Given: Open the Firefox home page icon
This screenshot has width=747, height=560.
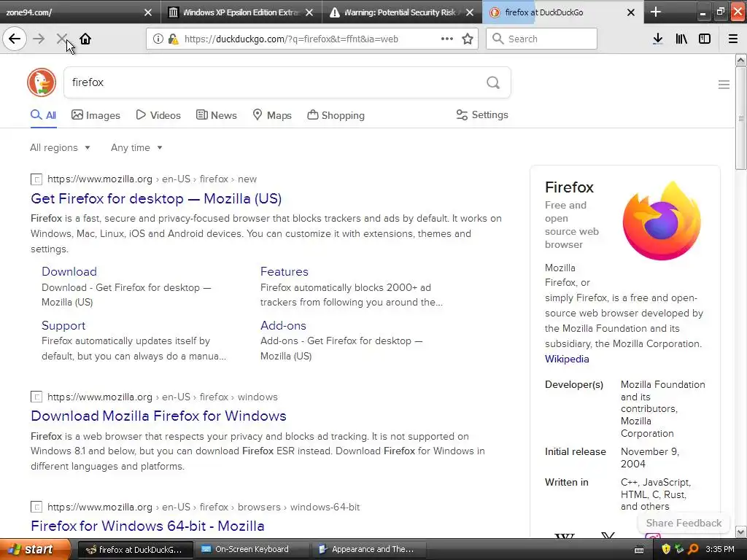Looking at the screenshot, I should pyautogui.click(x=85, y=39).
